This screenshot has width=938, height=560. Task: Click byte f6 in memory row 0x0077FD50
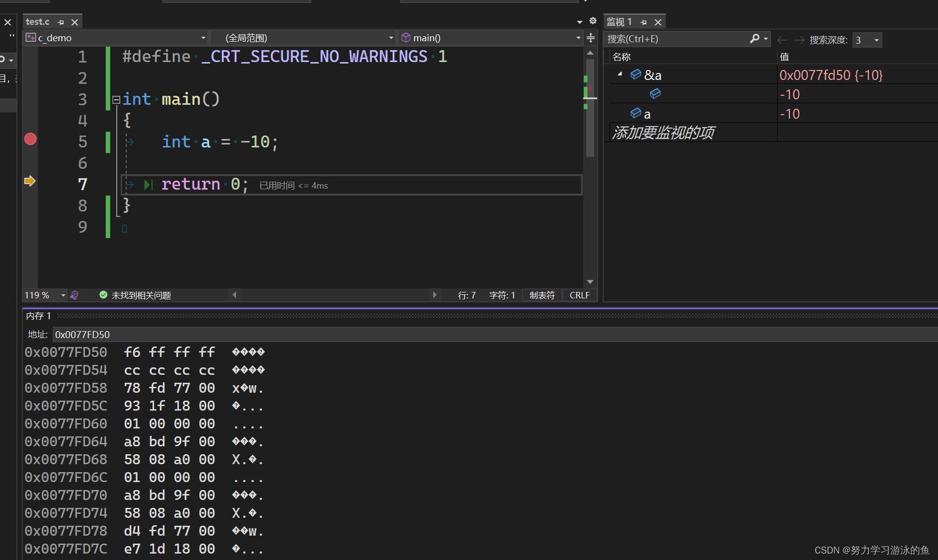tap(132, 352)
